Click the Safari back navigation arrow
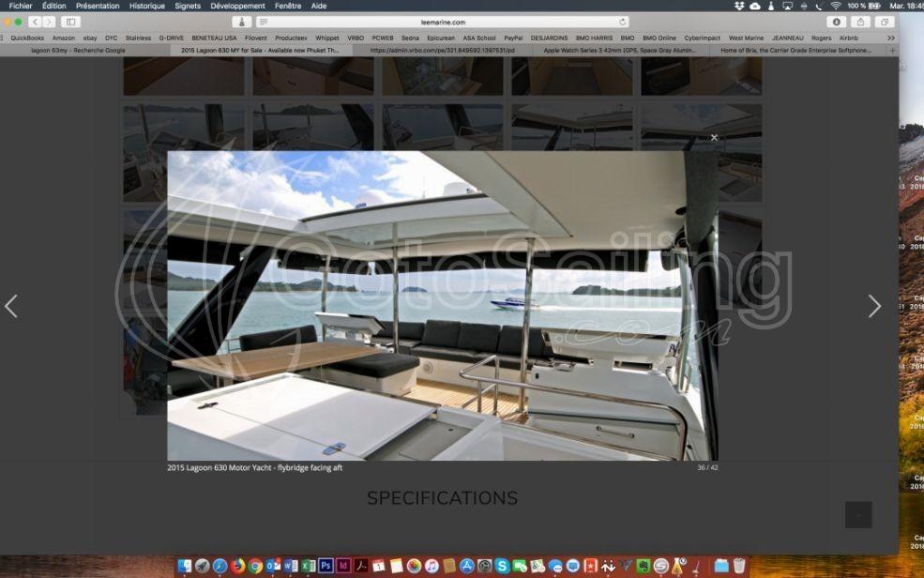This screenshot has width=924, height=578. click(x=35, y=22)
